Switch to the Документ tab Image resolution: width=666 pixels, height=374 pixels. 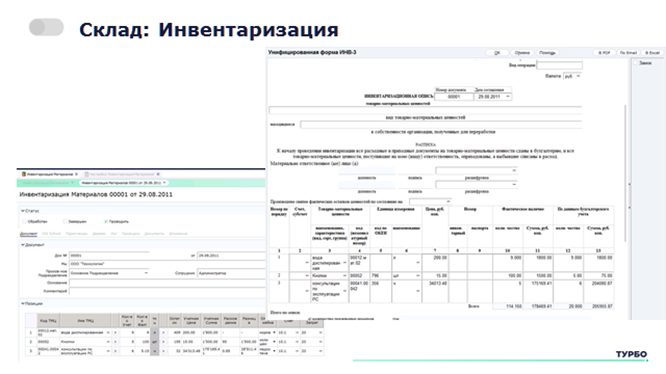click(28, 233)
